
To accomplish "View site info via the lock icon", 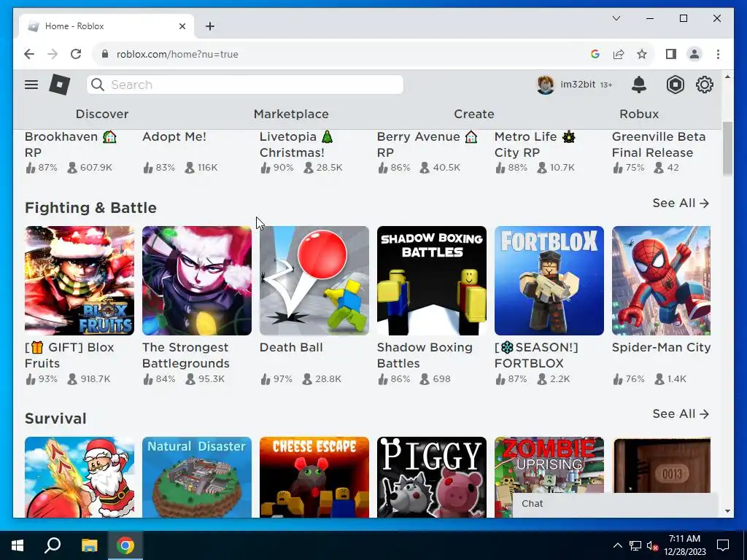I will 105,54.
